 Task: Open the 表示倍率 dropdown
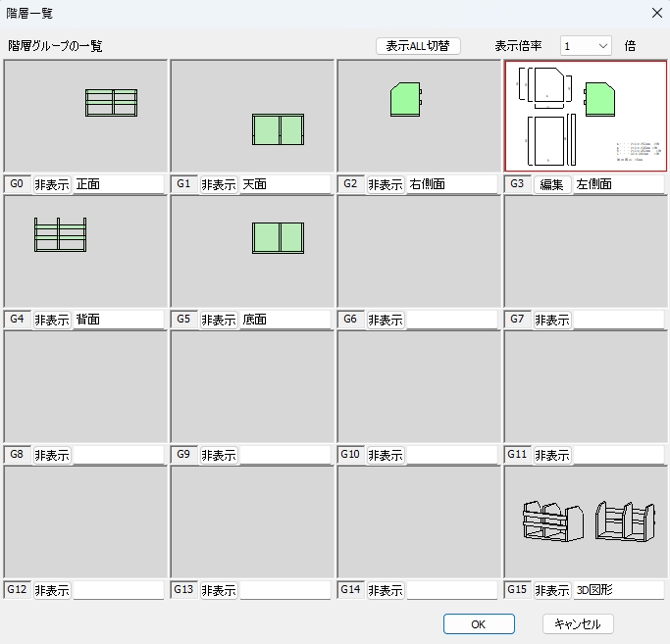click(586, 46)
